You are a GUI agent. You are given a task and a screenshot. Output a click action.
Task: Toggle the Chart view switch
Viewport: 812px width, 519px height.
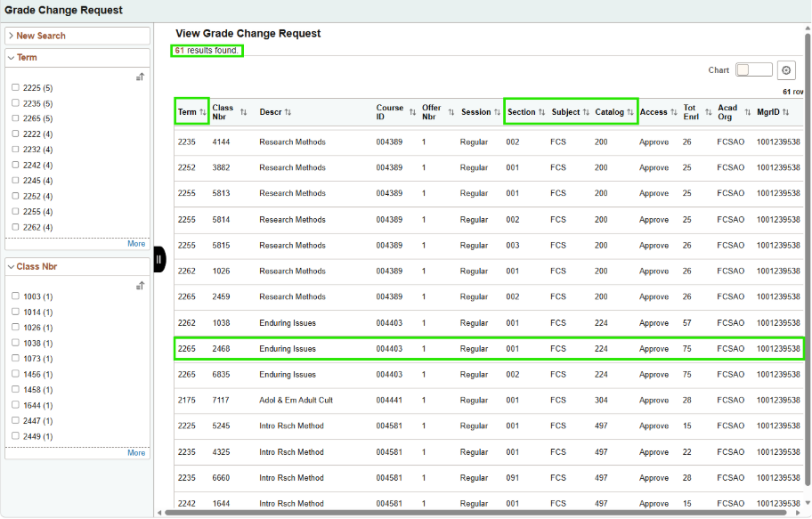pos(753,70)
